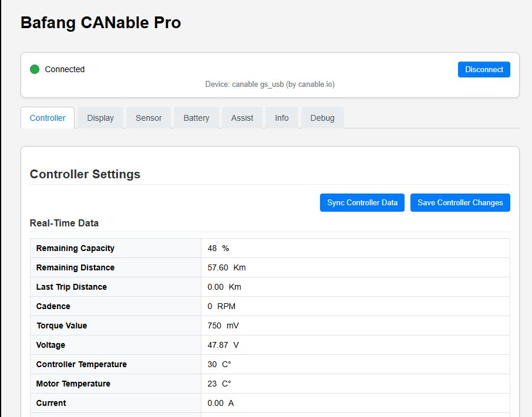
Task: Click Sync Controller Data button
Action: tap(362, 202)
